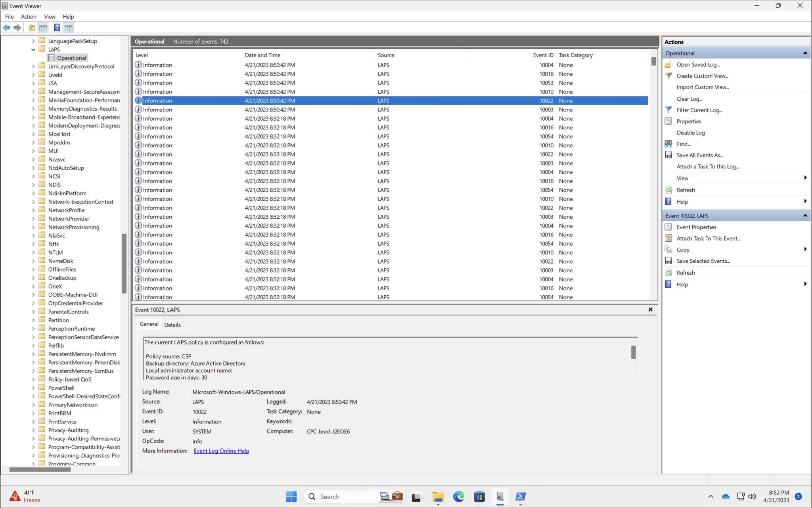Collapse the LAPS tree folder

(x=33, y=50)
